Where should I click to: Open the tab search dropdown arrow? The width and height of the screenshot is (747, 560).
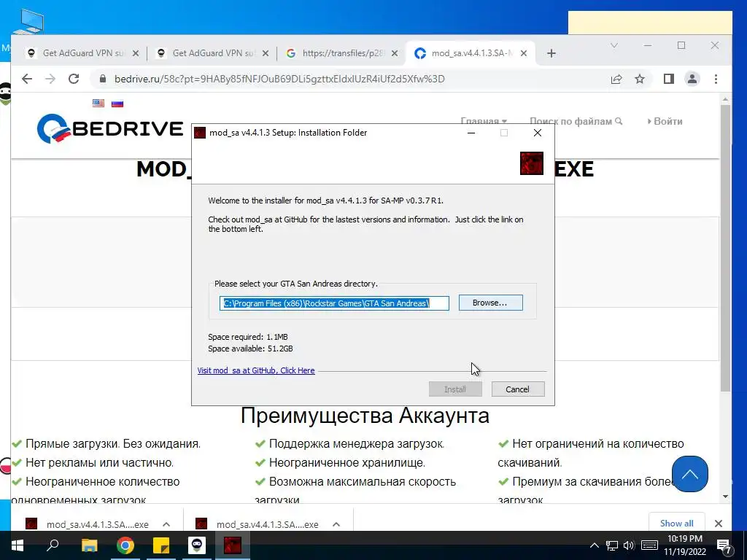(x=614, y=45)
